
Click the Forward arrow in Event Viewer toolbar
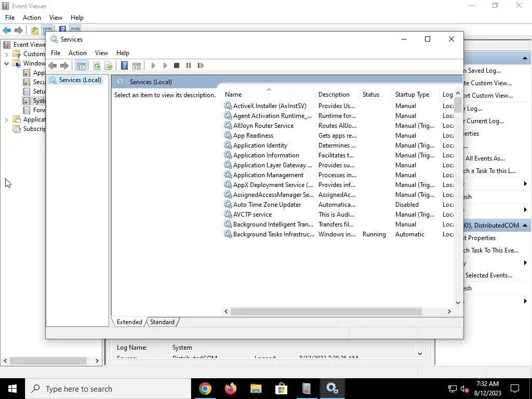[19, 31]
